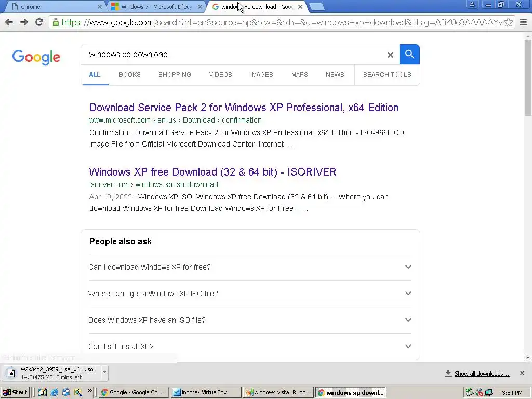Click the blue magnifier search button

coord(409,54)
